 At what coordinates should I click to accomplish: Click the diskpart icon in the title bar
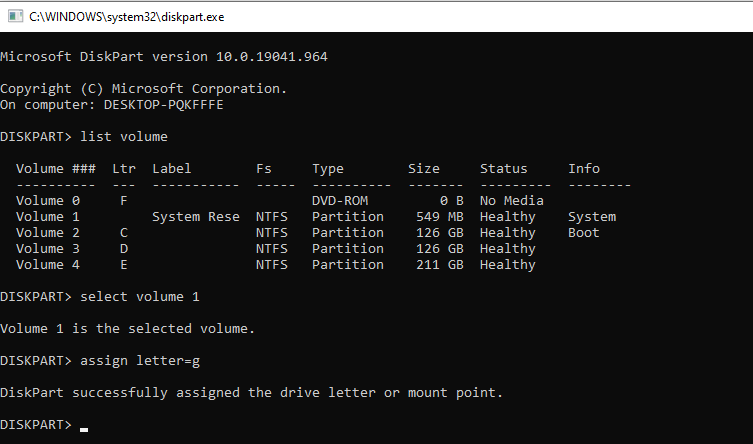coord(13,15)
